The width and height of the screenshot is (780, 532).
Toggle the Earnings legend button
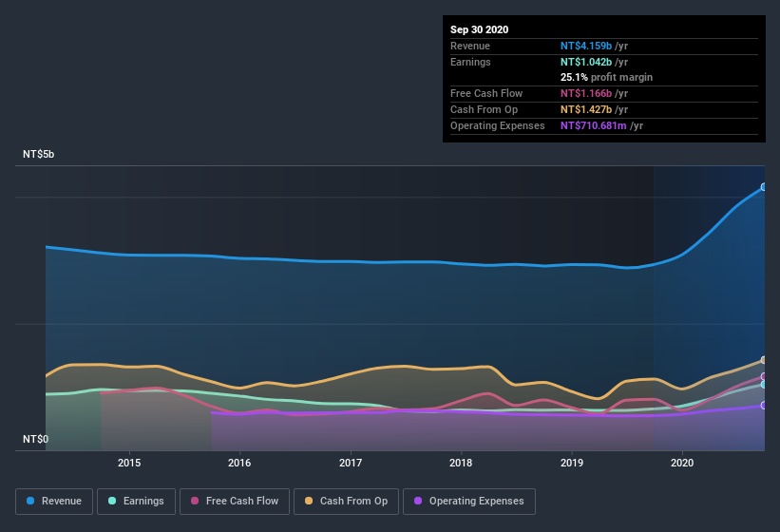click(136, 502)
